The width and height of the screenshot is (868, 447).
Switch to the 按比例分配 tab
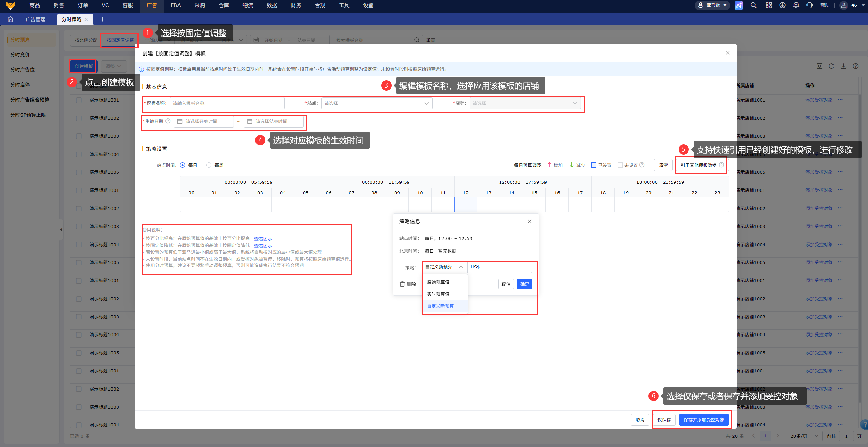click(86, 40)
